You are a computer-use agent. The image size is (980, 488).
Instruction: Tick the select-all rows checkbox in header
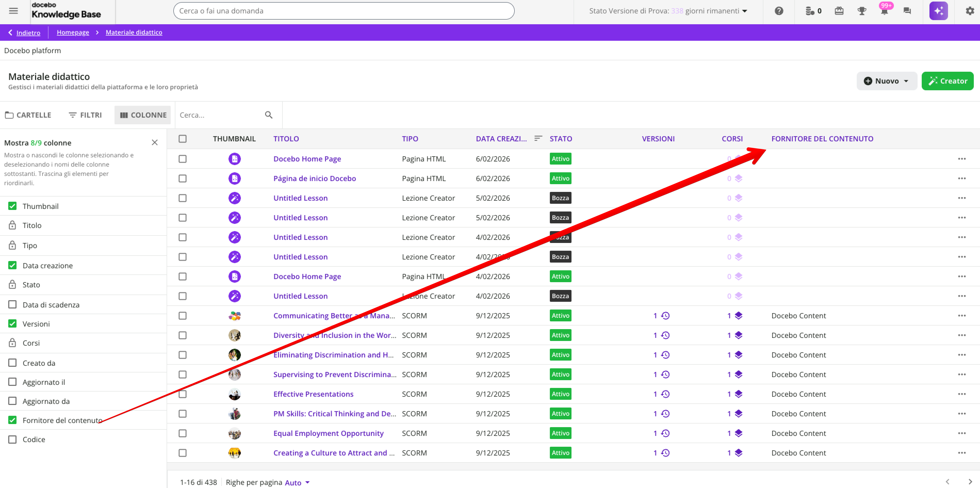coord(183,139)
